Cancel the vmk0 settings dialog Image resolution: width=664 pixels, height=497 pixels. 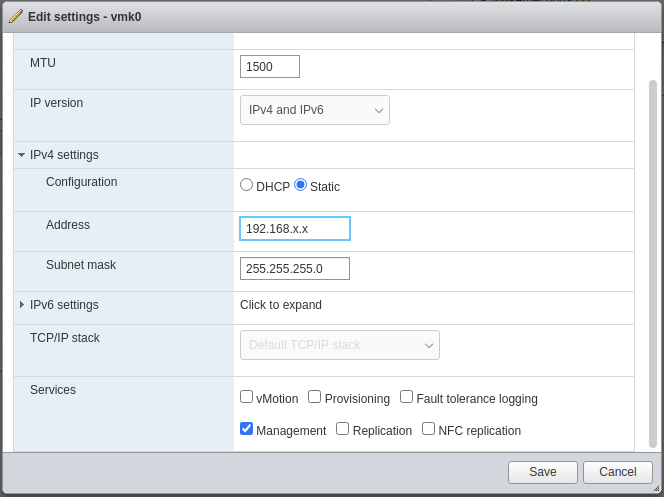pos(618,472)
